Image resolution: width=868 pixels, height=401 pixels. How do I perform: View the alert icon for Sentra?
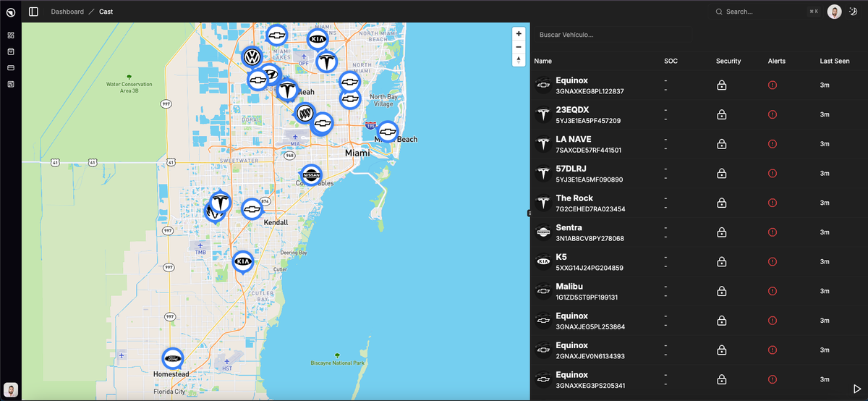pos(773,232)
